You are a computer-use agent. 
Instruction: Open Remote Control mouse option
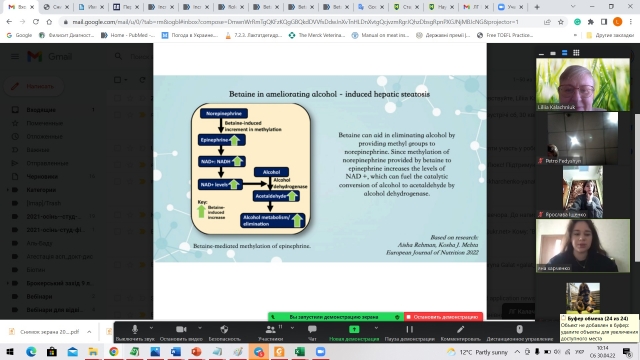coord(519,333)
